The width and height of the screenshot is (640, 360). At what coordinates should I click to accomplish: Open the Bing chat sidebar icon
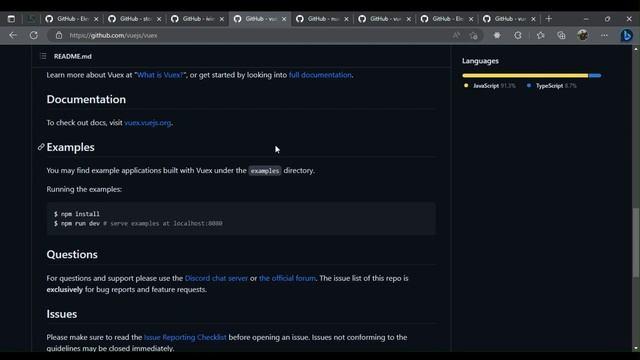click(x=627, y=36)
